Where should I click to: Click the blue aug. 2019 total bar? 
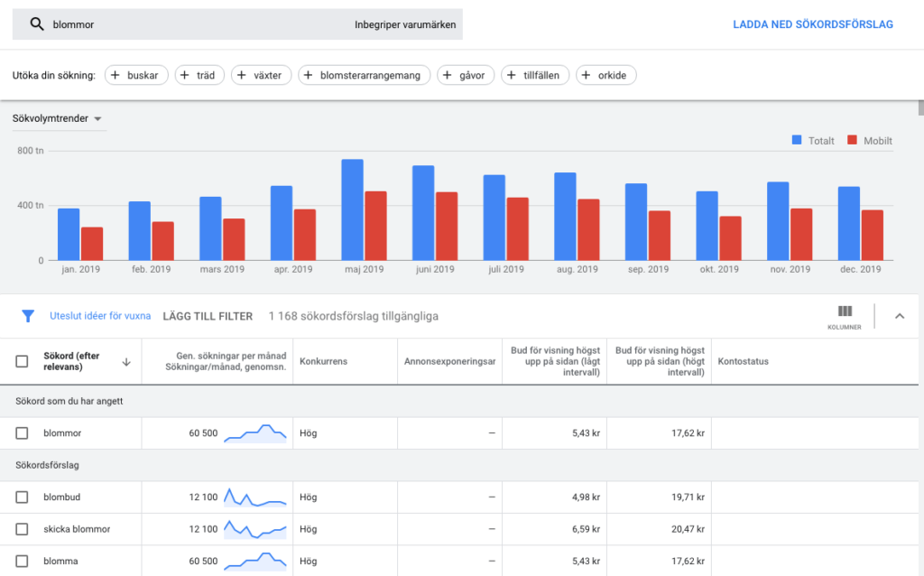tap(565, 217)
